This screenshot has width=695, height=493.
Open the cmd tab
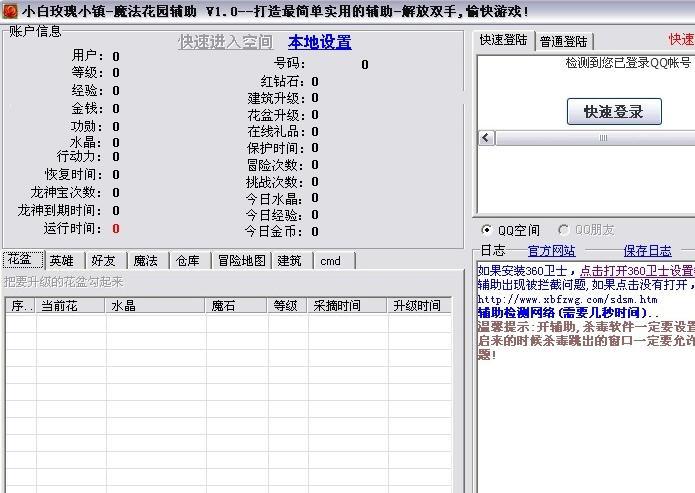330,261
